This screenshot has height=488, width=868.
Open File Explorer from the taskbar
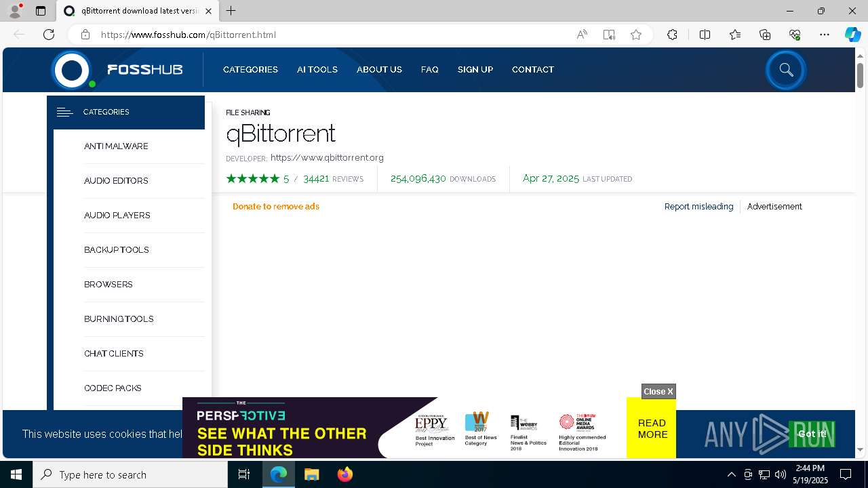tap(311, 474)
